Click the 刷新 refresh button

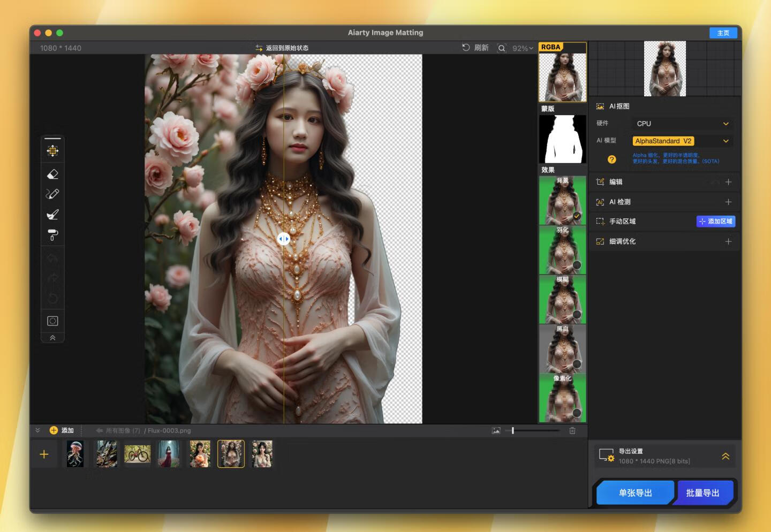(x=475, y=48)
